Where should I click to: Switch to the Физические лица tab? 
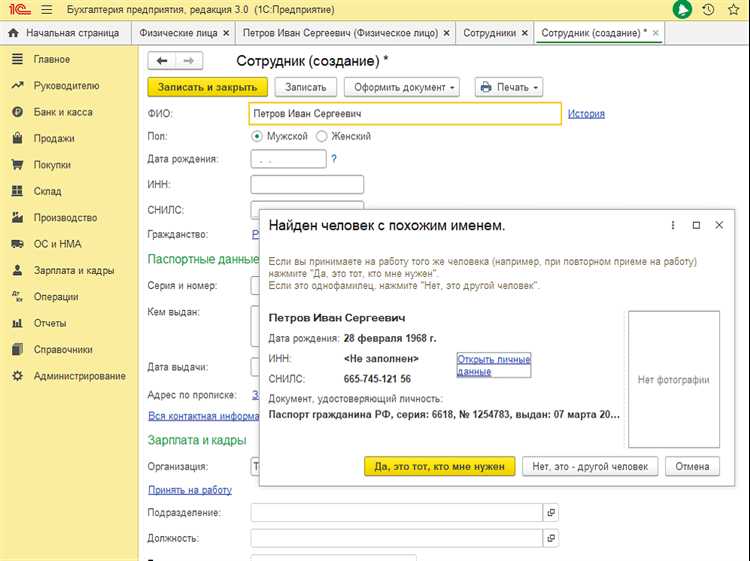tap(178, 33)
